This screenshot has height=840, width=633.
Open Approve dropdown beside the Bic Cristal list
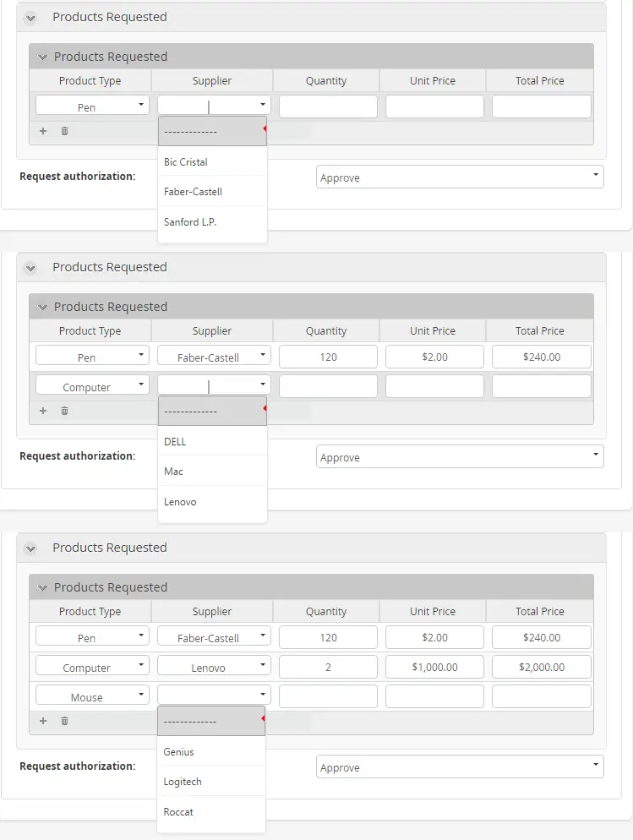click(460, 177)
